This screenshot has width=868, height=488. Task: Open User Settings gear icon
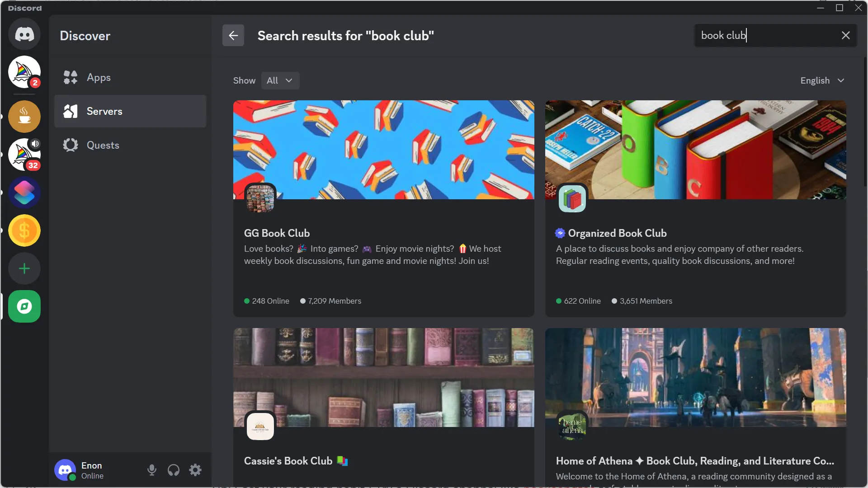pos(195,470)
